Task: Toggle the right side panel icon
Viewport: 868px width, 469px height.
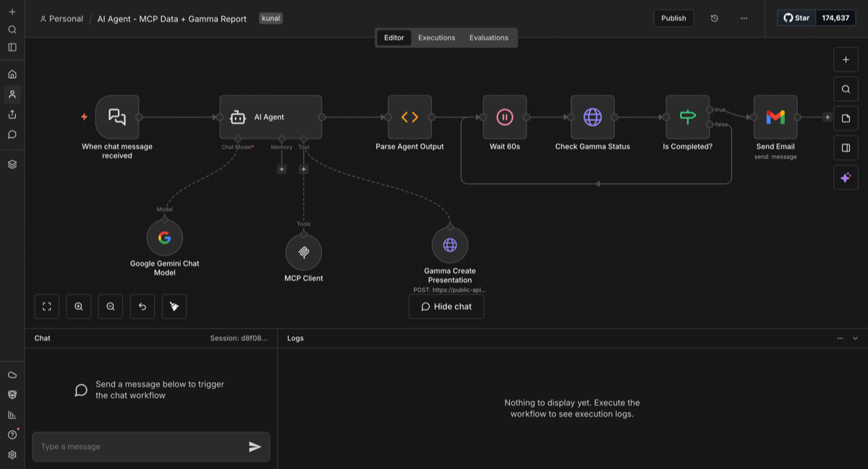Action: click(x=846, y=148)
